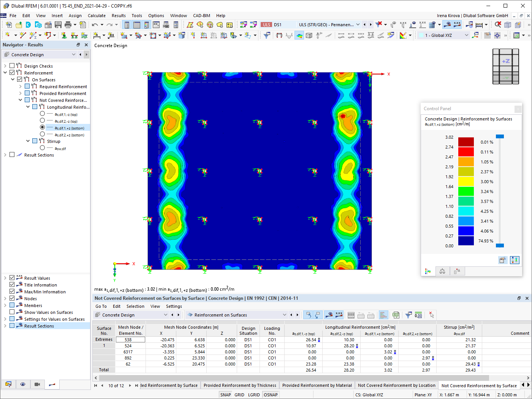Check the Required Reinforcement checkbox
Screen dimensions: 532x399
click(x=27, y=86)
